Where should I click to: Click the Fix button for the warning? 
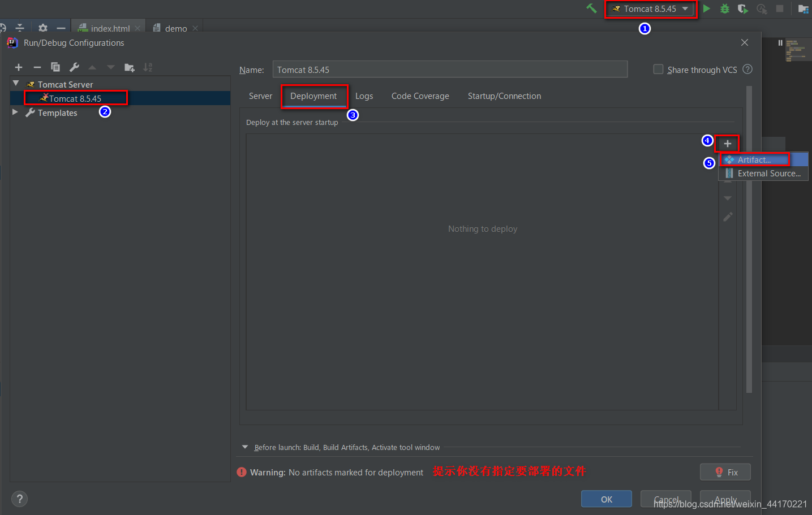725,472
